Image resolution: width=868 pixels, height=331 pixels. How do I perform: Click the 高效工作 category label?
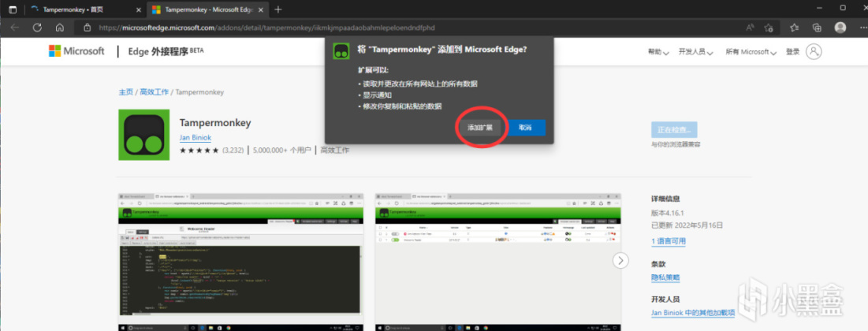tap(334, 150)
